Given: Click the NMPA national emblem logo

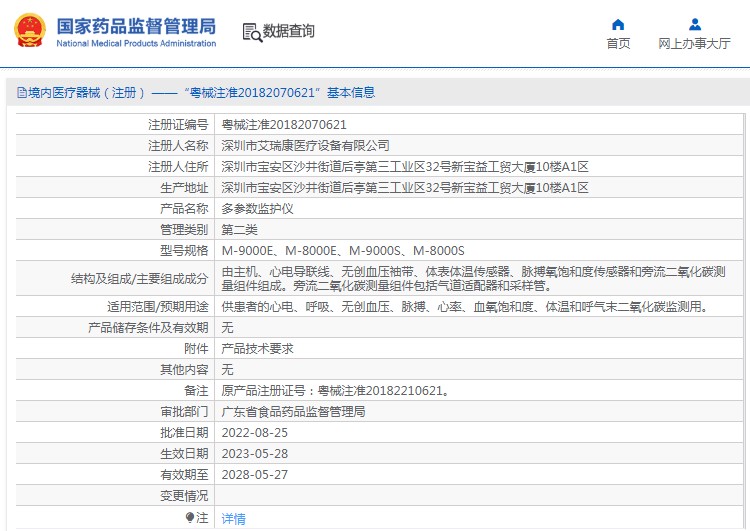Looking at the screenshot, I should click(x=30, y=30).
